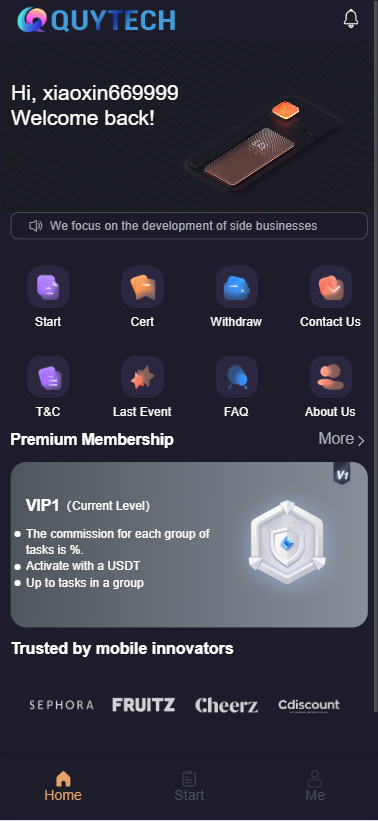Image resolution: width=378 pixels, height=821 pixels.
Task: Open the FAQ icon
Action: (237, 376)
